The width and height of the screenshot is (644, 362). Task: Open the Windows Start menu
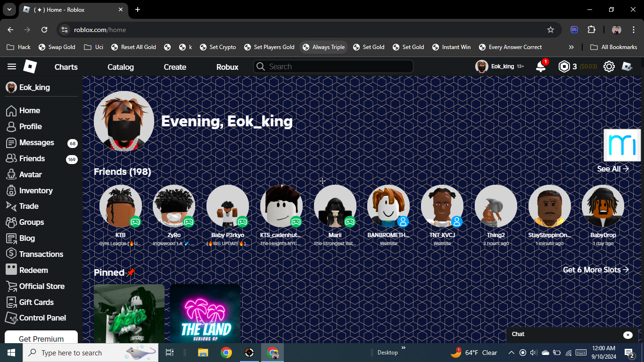click(x=11, y=353)
